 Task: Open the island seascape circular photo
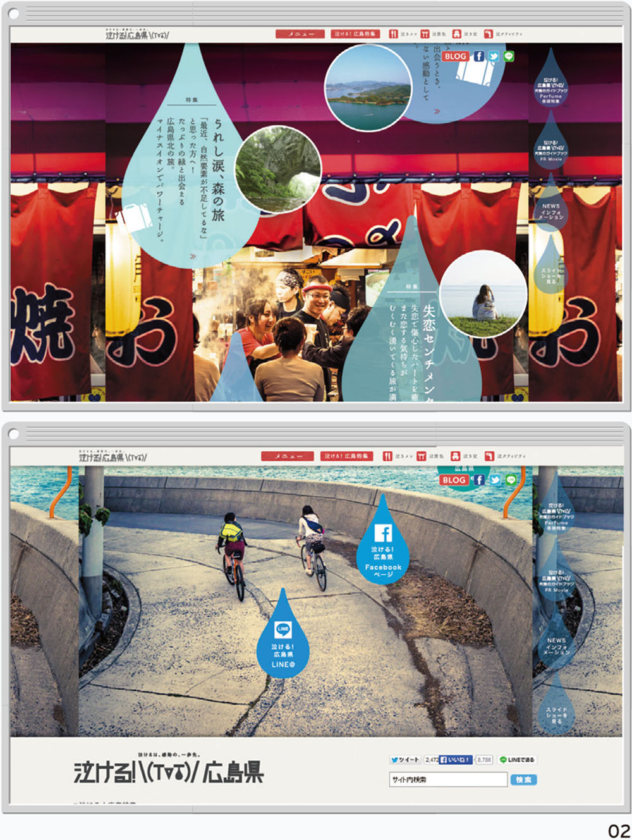(x=368, y=88)
